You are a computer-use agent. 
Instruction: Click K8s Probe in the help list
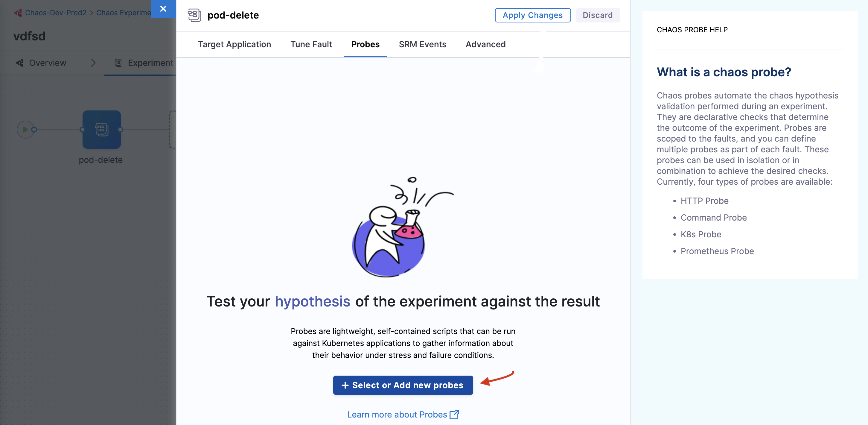tap(701, 234)
